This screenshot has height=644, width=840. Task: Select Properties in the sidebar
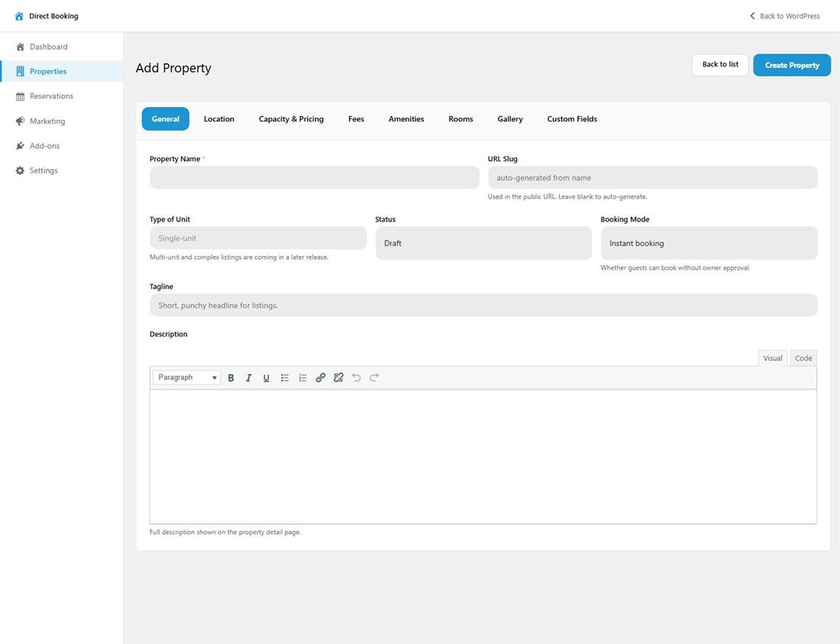[x=62, y=71]
